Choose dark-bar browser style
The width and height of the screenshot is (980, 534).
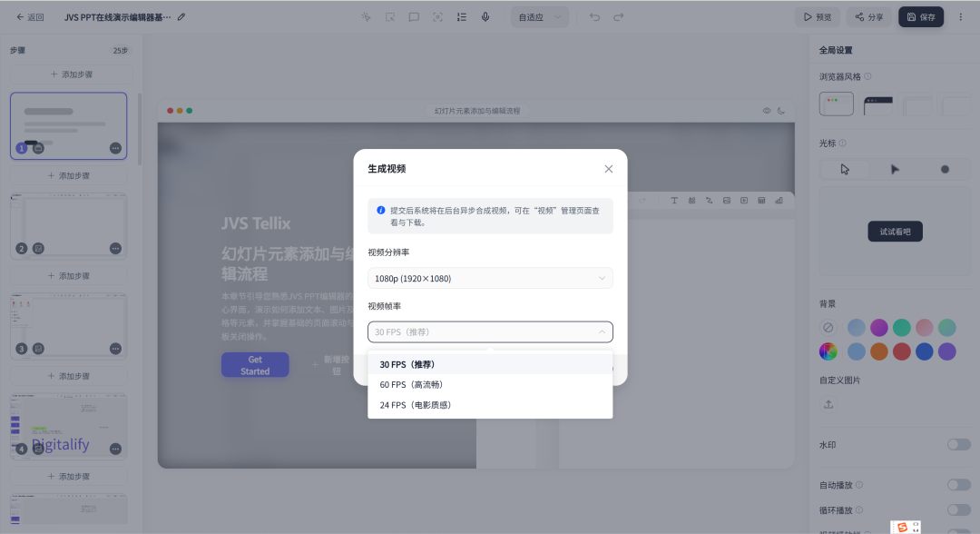tap(878, 105)
